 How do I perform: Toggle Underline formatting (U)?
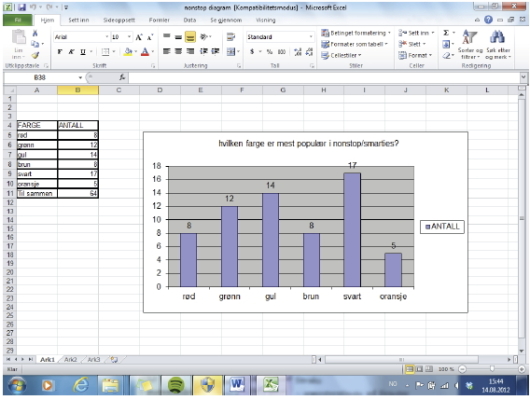click(83, 52)
